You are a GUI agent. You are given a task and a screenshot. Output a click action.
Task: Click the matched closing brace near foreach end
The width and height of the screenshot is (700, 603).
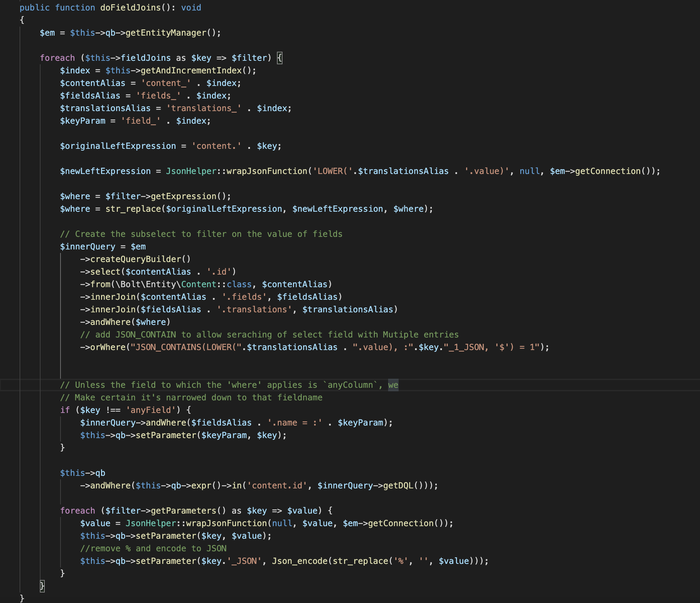(42, 586)
